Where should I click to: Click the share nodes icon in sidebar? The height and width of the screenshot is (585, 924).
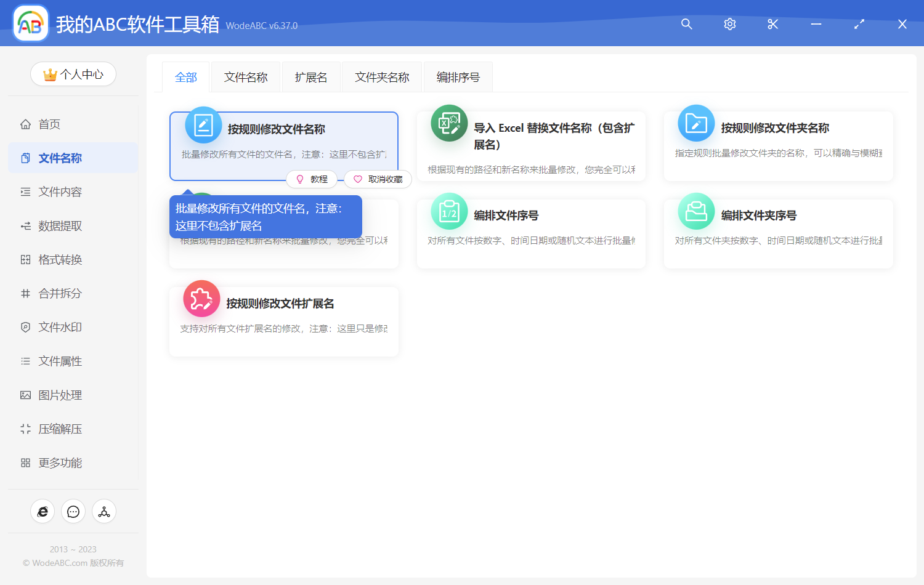point(104,511)
